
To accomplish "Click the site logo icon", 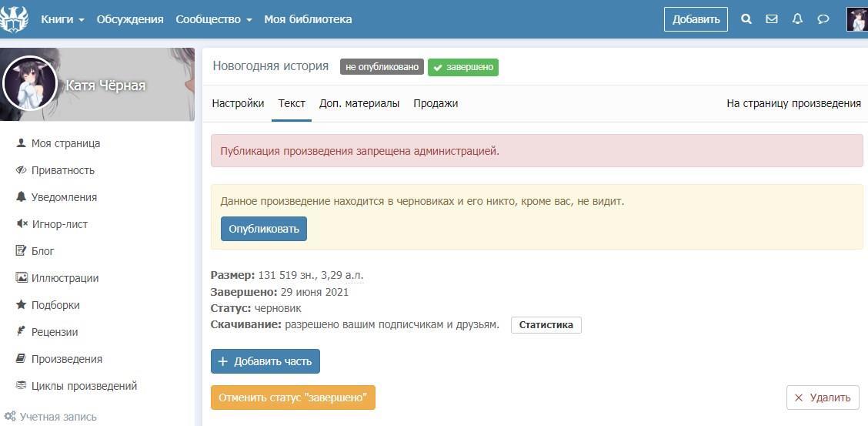I will pos(14,19).
